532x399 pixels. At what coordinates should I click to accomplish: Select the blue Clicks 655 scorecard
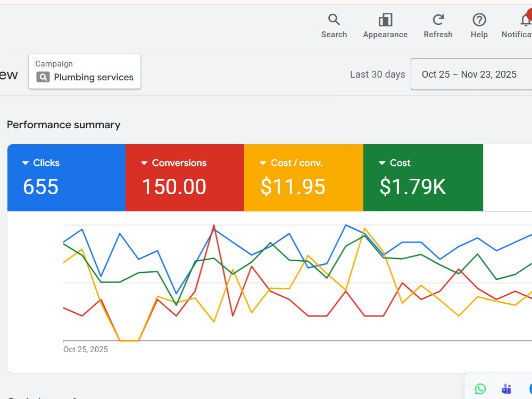tap(66, 178)
